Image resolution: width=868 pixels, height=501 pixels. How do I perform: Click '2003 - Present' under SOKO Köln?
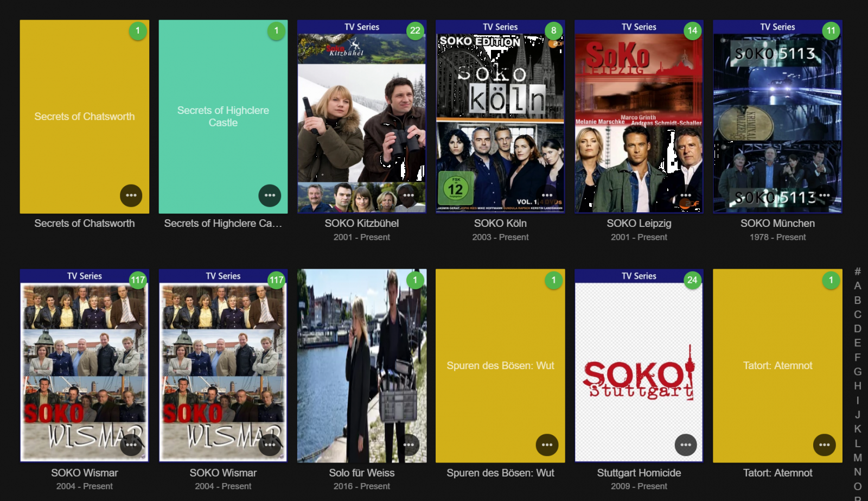500,237
